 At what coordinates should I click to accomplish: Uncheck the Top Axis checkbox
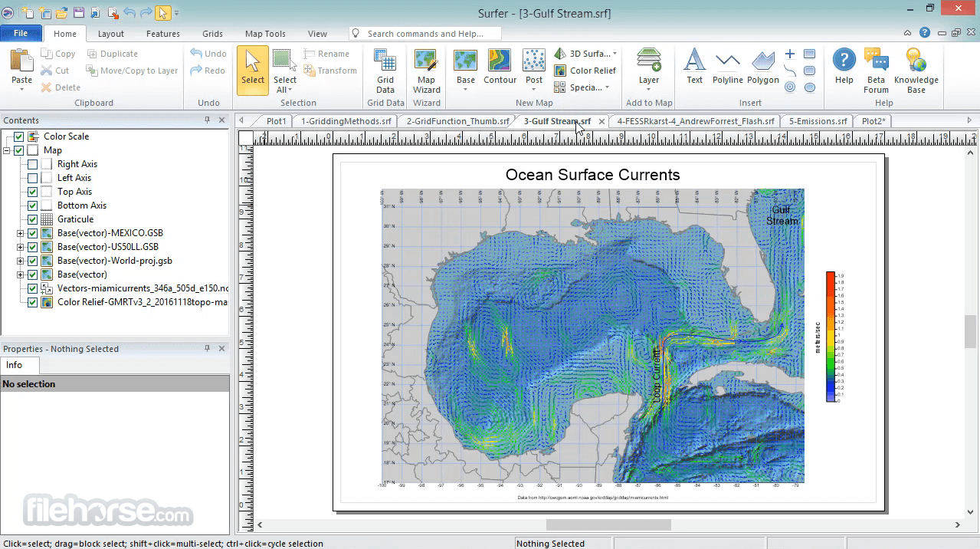pyautogui.click(x=32, y=192)
